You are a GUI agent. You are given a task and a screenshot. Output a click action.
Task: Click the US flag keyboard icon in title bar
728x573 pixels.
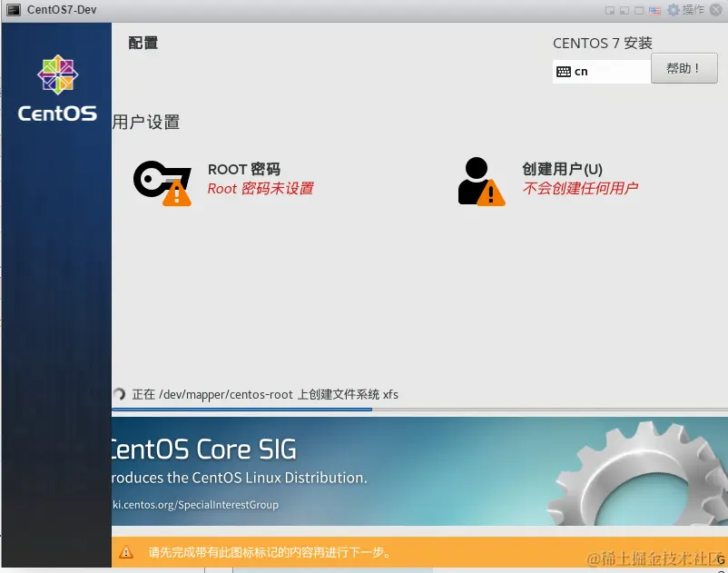654,10
